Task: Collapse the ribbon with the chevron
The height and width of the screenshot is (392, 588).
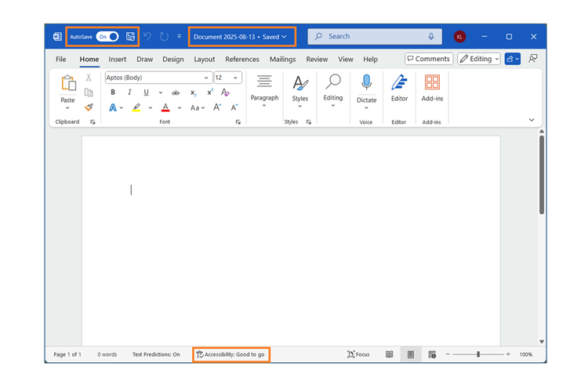Action: pos(532,120)
